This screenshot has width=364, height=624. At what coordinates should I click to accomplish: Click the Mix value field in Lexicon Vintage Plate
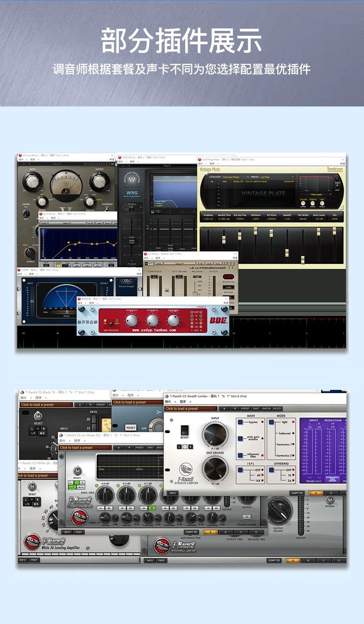(335, 219)
